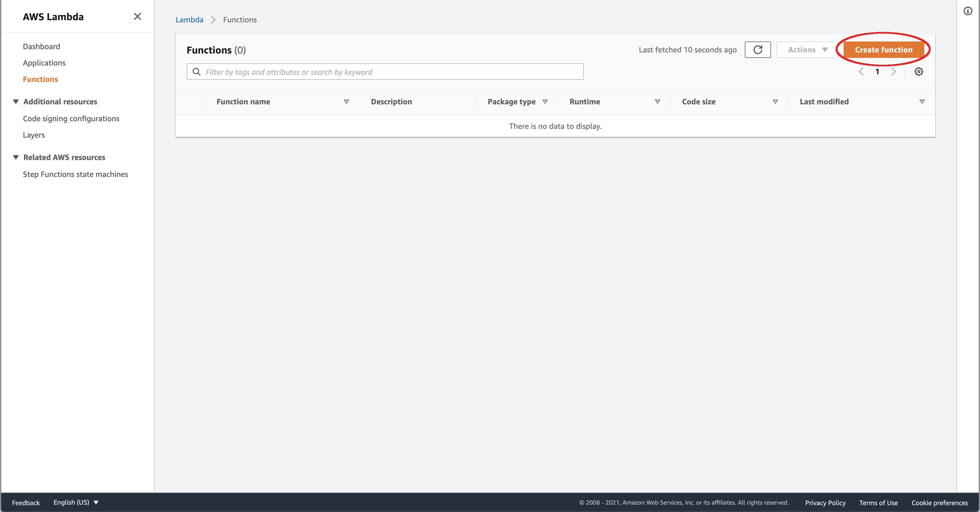Open the Privacy Policy link

825,502
